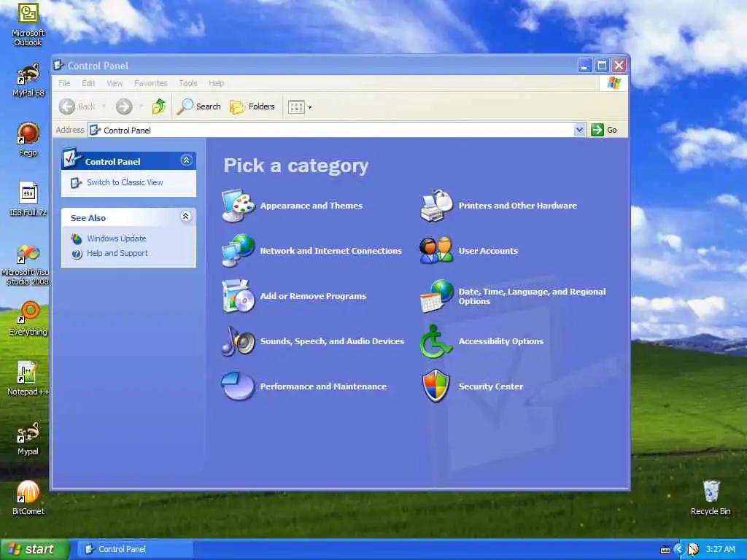Collapse the Control Panel sidebar section
Viewport: 747px width, 560px height.
click(186, 160)
